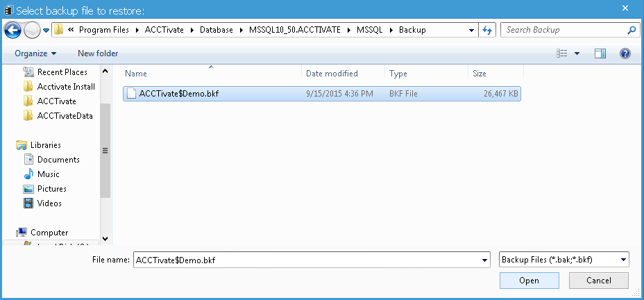Select the ACCTivate$Demo.bkf file
The height and width of the screenshot is (300, 644).
(322, 94)
